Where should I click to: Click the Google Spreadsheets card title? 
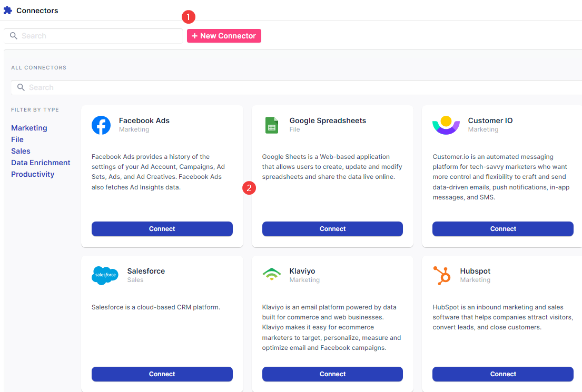point(328,120)
